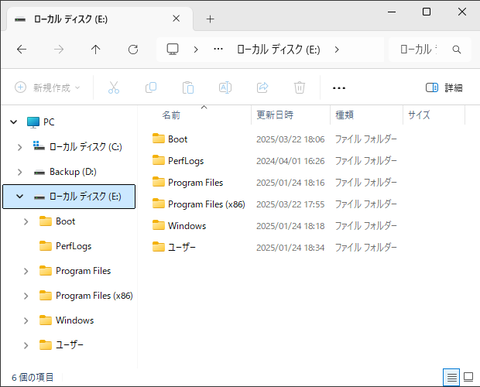Switch to large thumbnails view in status bar
This screenshot has height=387, width=480.
[x=468, y=377]
